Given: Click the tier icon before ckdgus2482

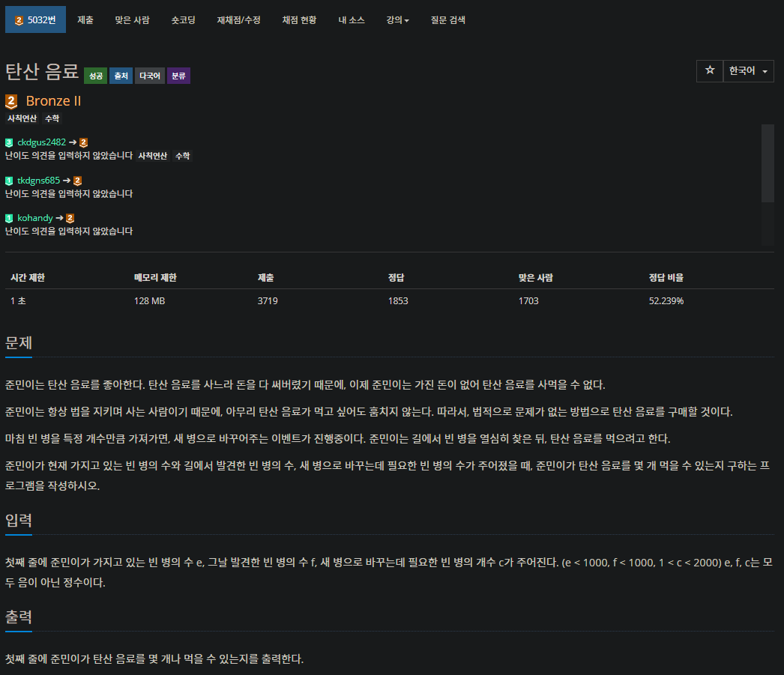Looking at the screenshot, I should pos(9,143).
